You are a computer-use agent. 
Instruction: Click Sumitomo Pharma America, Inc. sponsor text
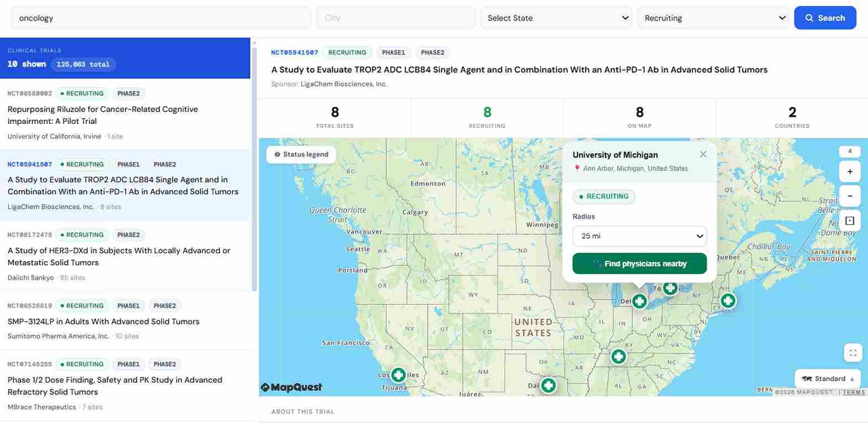coord(59,336)
